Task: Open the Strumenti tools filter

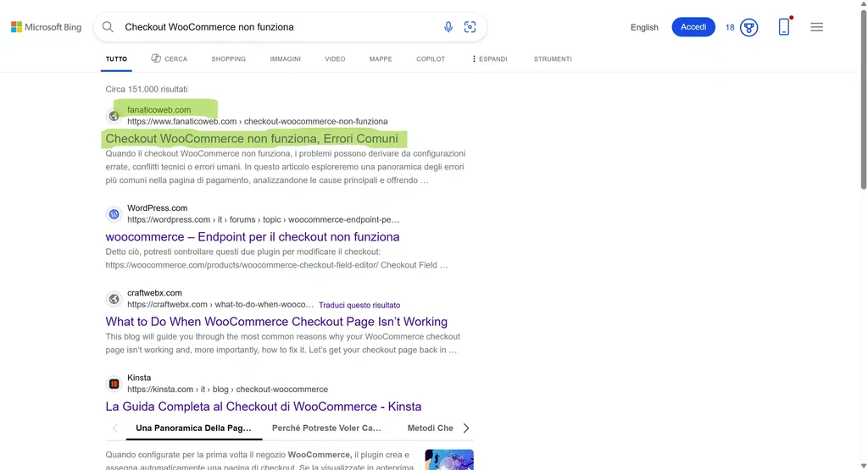Action: point(553,59)
